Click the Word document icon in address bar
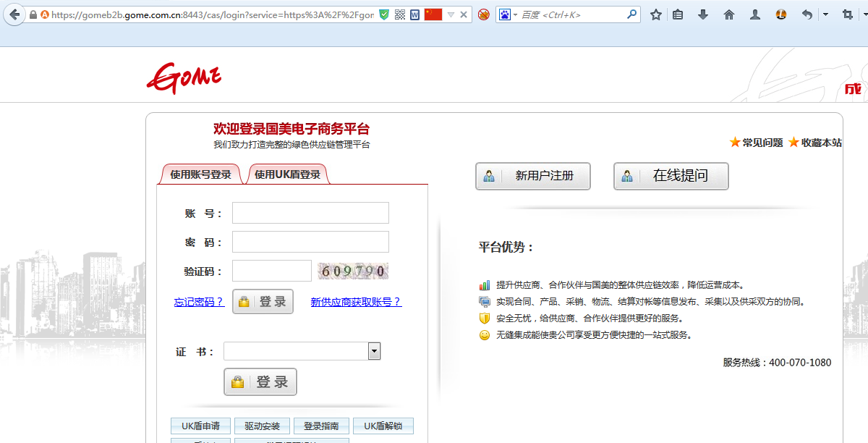 click(414, 14)
